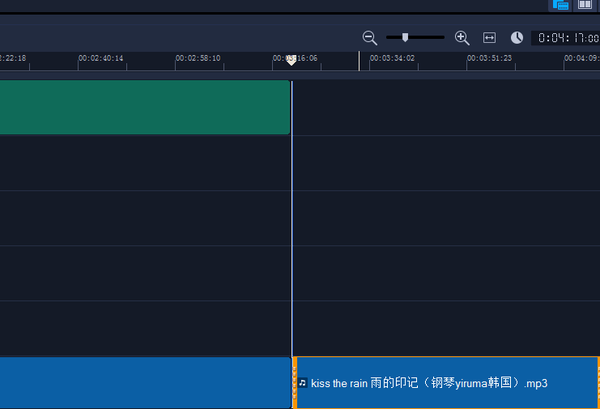Click the music note icon on the mp3 clip
600x409 pixels.
[x=303, y=383]
